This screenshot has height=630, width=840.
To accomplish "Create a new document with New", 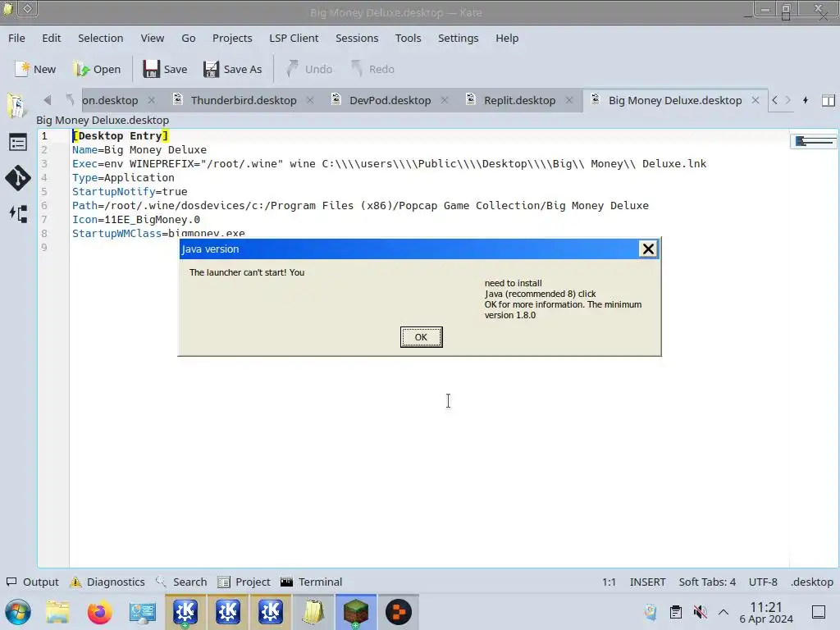I will (x=35, y=69).
